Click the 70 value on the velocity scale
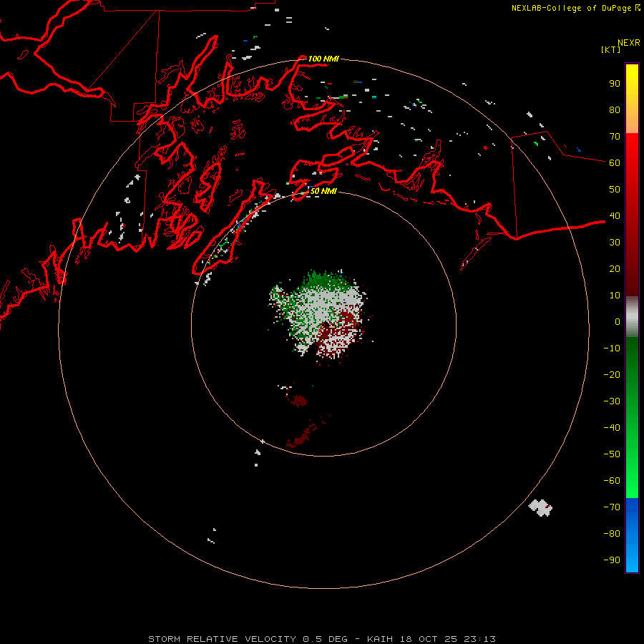 (615, 137)
